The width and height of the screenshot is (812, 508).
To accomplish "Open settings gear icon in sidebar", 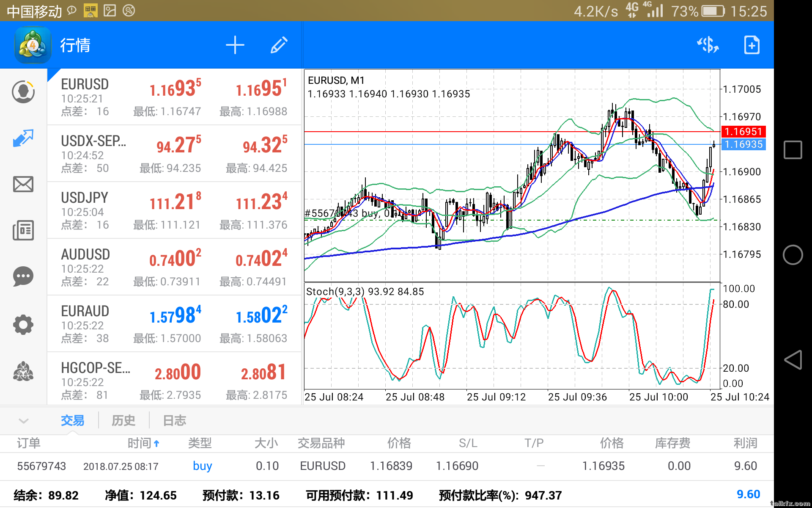I will pyautogui.click(x=23, y=325).
